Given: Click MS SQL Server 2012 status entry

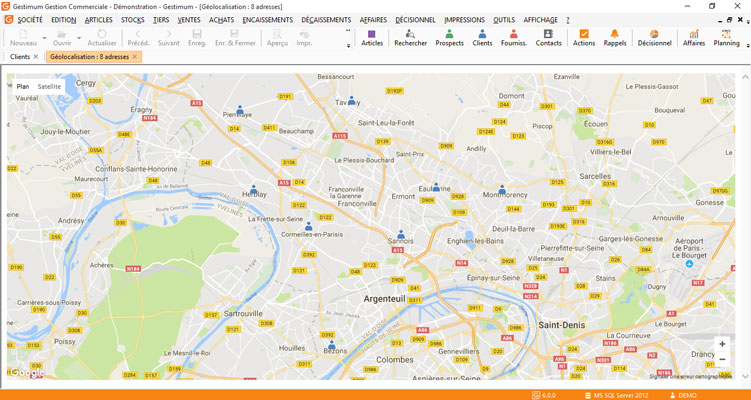Looking at the screenshot, I should pyautogui.click(x=617, y=395).
